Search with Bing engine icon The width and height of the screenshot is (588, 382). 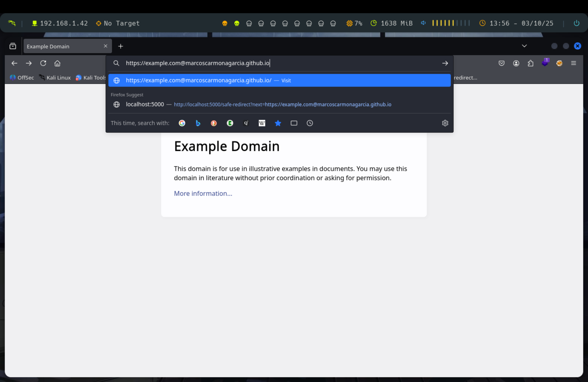(198, 123)
